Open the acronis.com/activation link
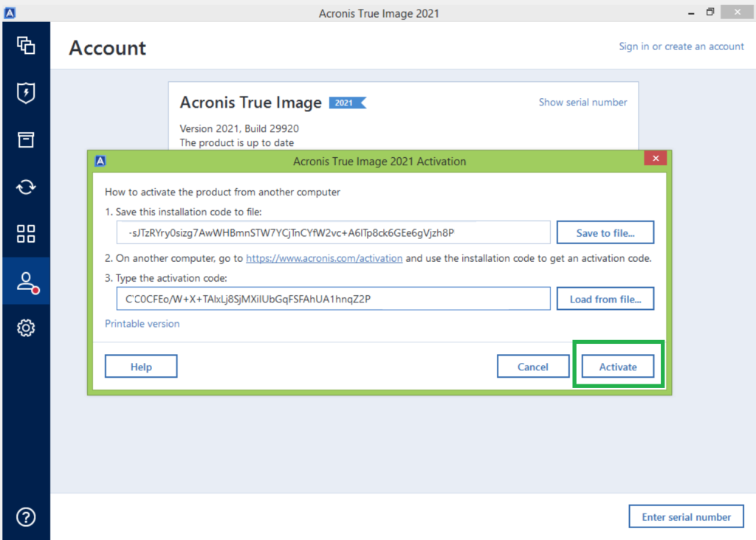756x540 pixels. coord(324,258)
